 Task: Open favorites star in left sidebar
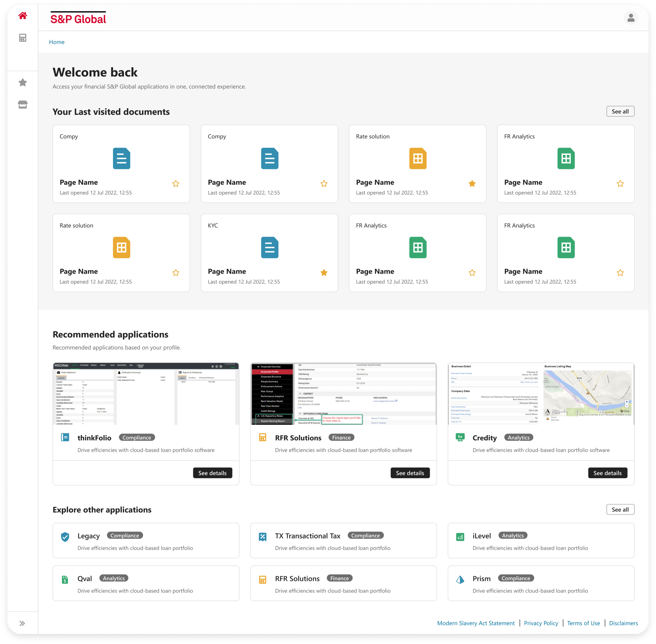(x=23, y=82)
